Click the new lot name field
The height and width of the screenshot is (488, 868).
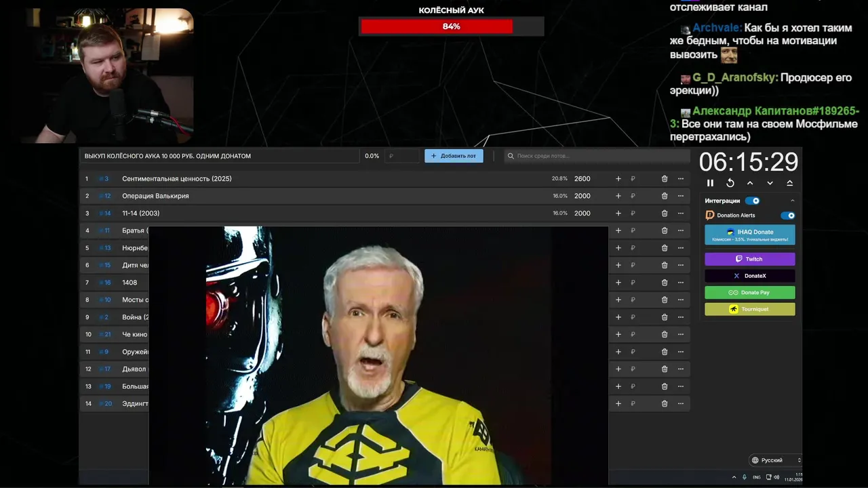click(x=219, y=156)
